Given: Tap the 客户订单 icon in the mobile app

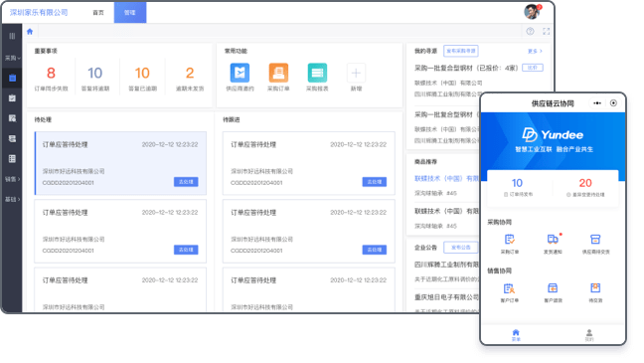Looking at the screenshot, I should click(x=509, y=288).
